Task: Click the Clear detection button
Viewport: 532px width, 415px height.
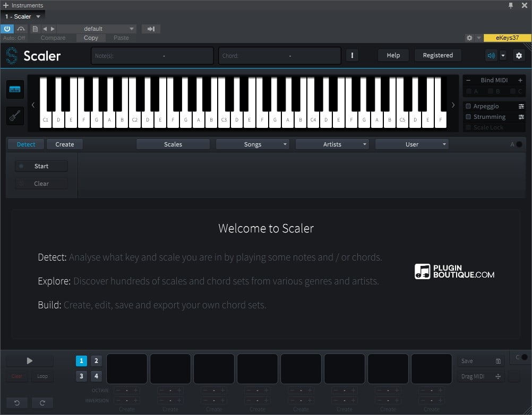Action: tap(41, 184)
